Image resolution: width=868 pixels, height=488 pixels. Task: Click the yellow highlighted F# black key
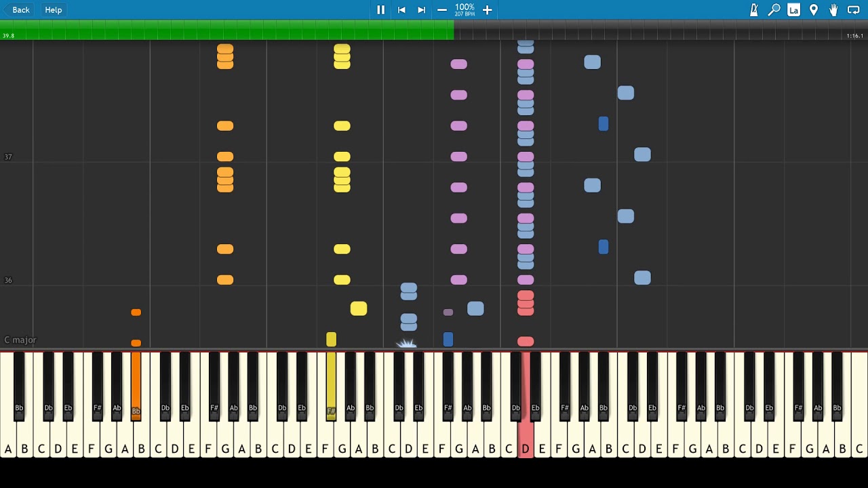331,386
